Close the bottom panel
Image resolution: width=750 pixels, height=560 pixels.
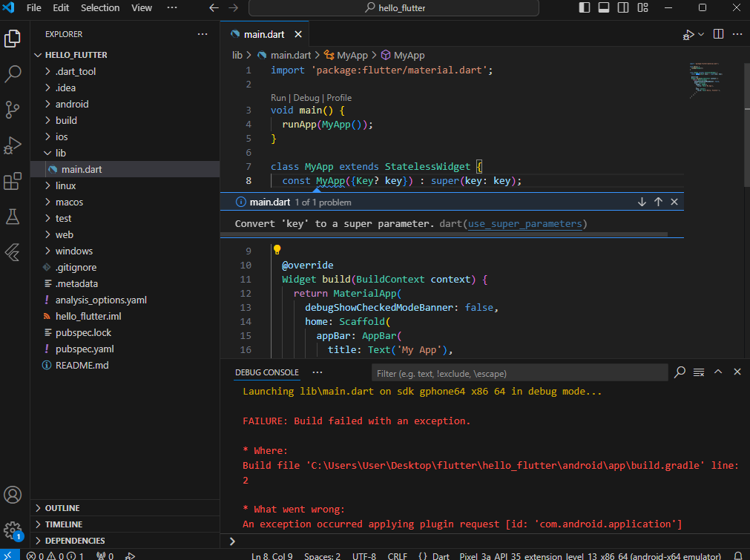(737, 372)
